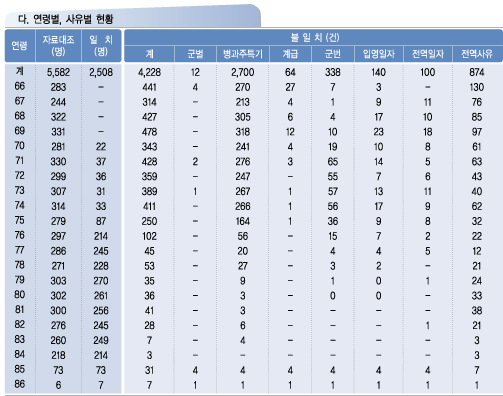Select the 일치 total value 2,508
The image size is (503, 396).
tap(101, 72)
